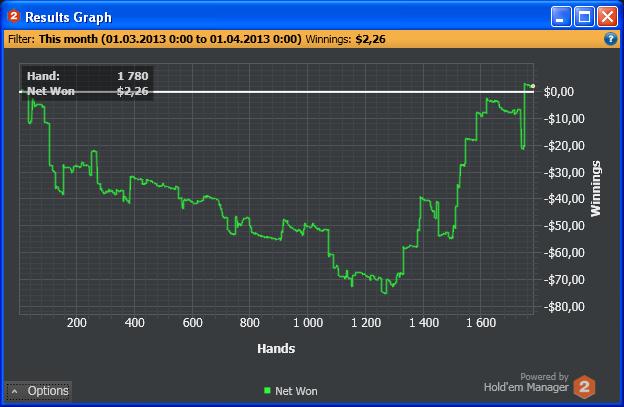Click the Results Graph title text

point(68,17)
